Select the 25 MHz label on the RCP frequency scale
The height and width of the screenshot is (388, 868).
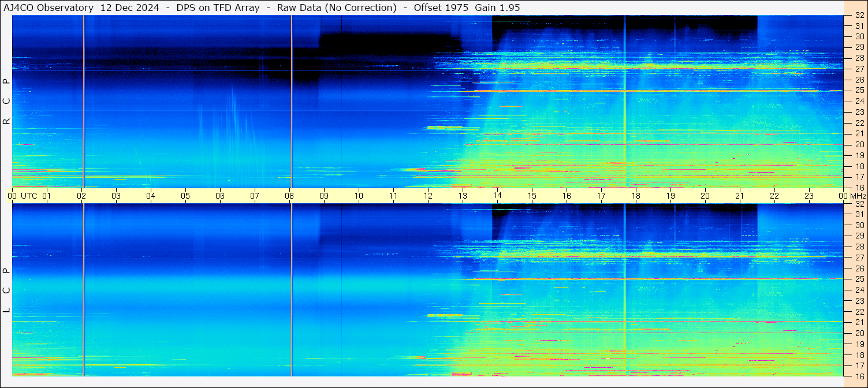pos(859,90)
